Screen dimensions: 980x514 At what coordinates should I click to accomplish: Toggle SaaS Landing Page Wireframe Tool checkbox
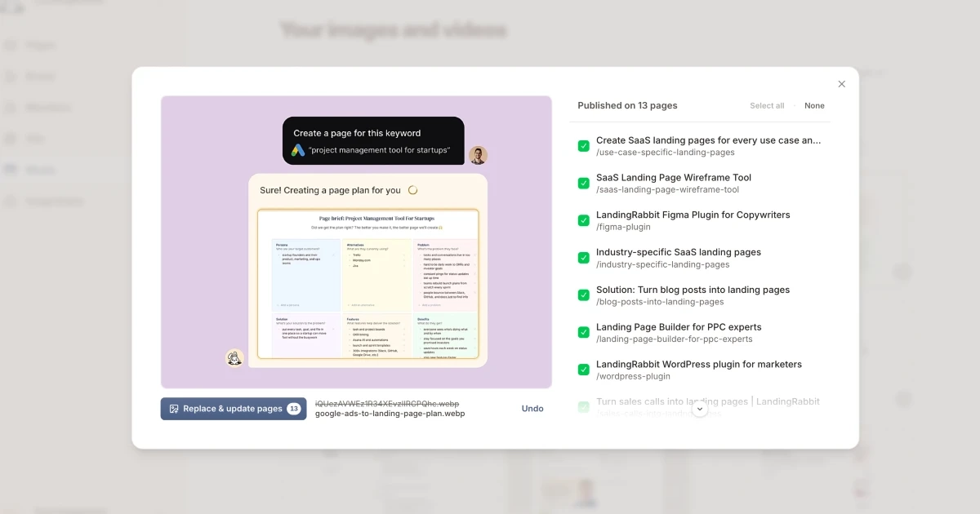coord(584,184)
